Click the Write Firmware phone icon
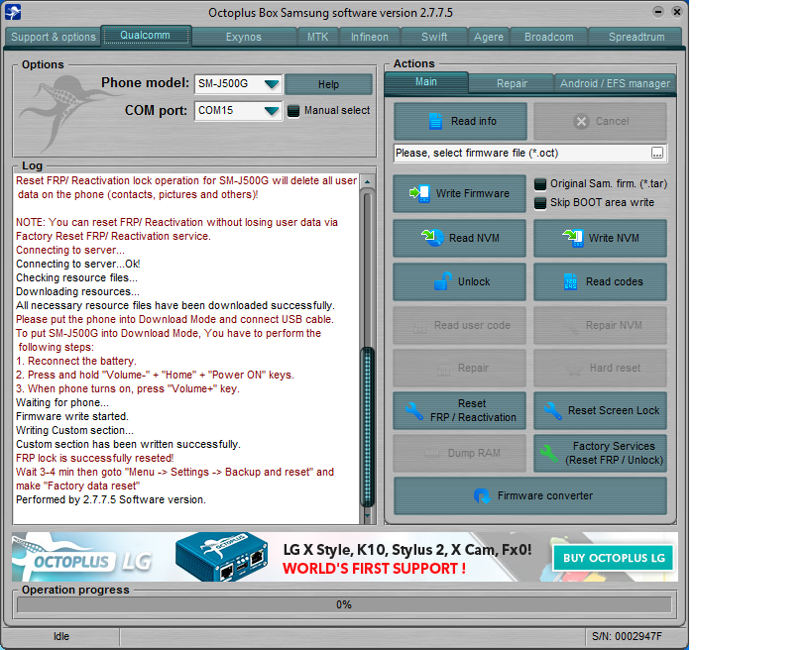Screen dimensions: 812x650 (419, 193)
